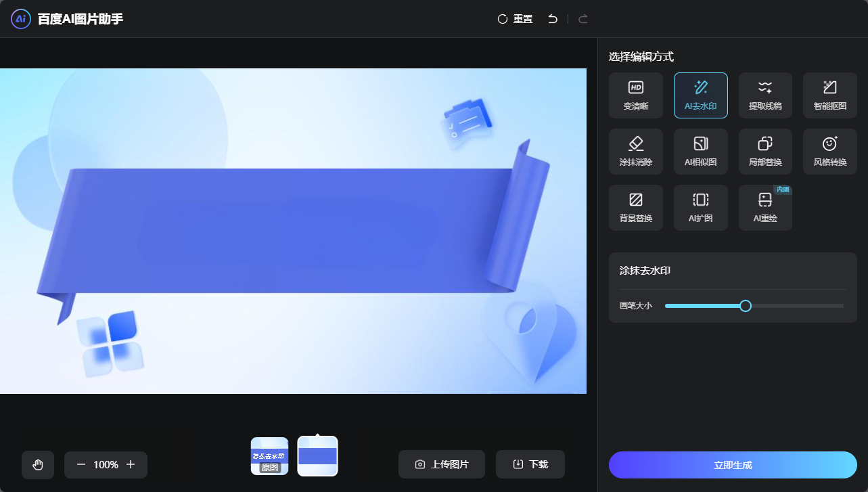Adjust the 画笔大小 brush size slider
The width and height of the screenshot is (868, 492).
tap(746, 306)
